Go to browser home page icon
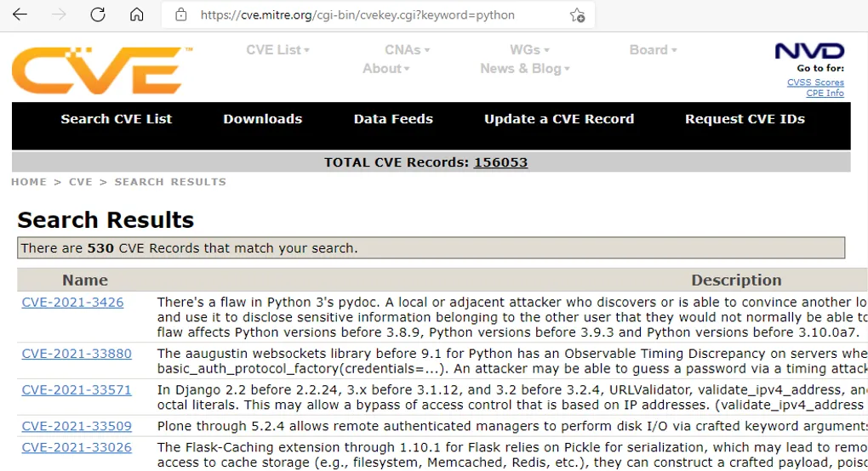Image resolution: width=868 pixels, height=471 pixels. point(136,14)
